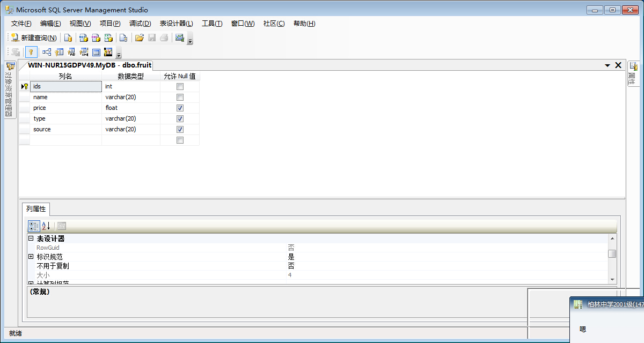This screenshot has height=343, width=644.
Task: Open the standard toolbar options dropdown
Action: [190, 39]
